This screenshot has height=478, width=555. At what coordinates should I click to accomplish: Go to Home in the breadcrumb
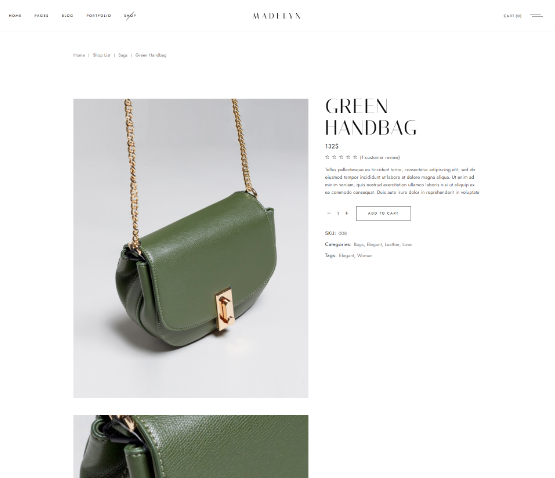tap(79, 55)
